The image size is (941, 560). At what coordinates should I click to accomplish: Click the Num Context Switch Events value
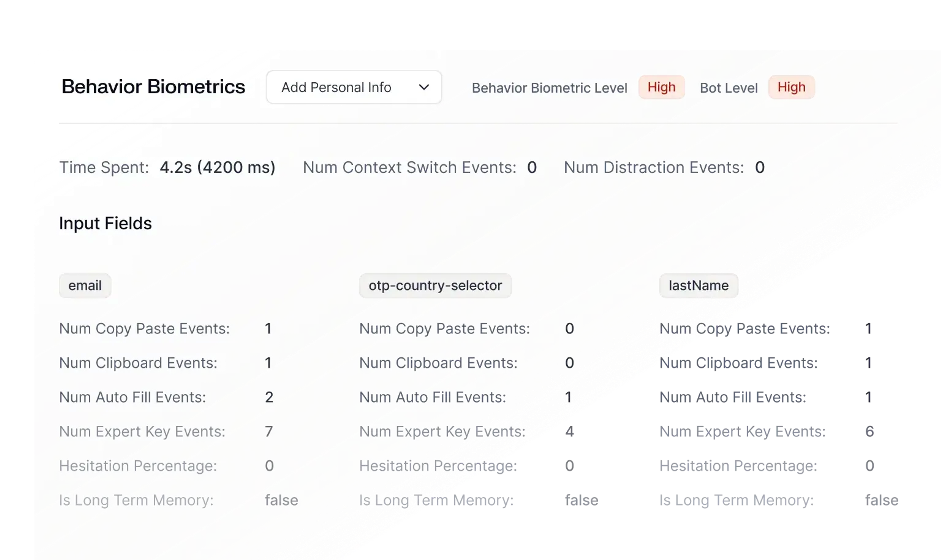532,168
